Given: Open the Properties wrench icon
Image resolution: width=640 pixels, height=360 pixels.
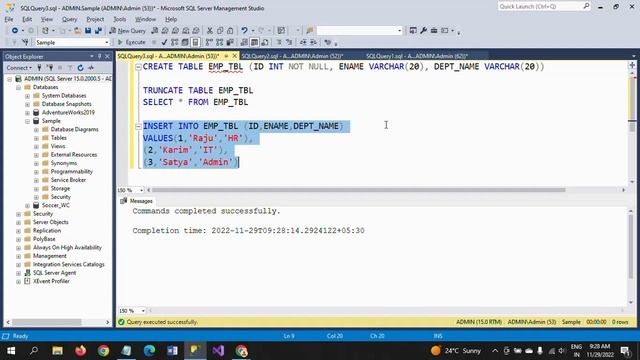Looking at the screenshot, I should click(424, 31).
